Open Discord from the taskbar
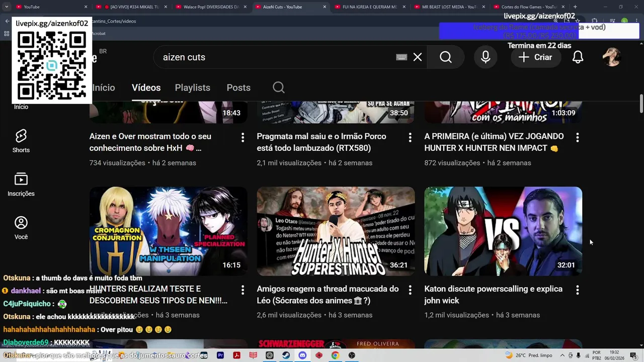The image size is (644, 362). [x=302, y=355]
